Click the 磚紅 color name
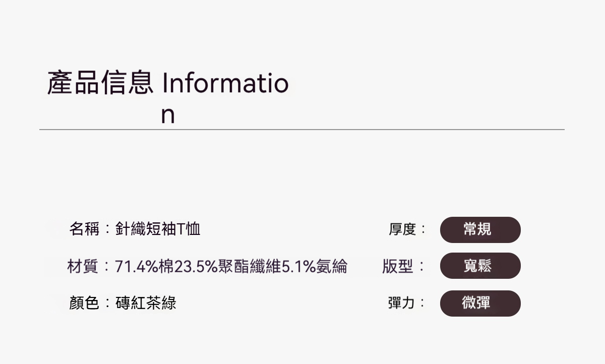Viewport: 605px width, 364px height. [131, 303]
